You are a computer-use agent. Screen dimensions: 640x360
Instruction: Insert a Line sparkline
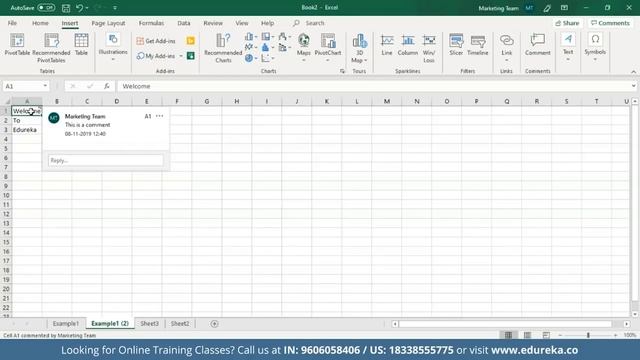(387, 45)
